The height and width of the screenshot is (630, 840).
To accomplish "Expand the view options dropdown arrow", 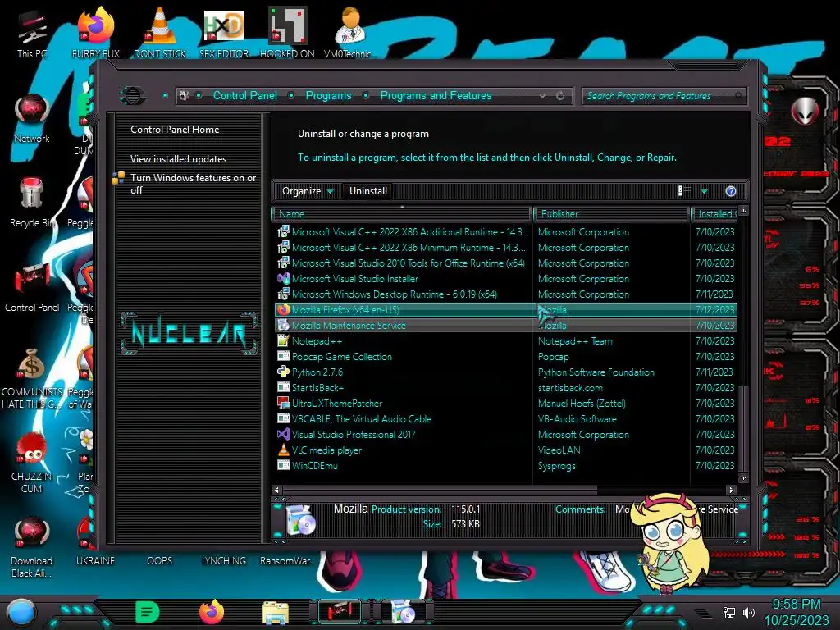I will pyautogui.click(x=705, y=192).
